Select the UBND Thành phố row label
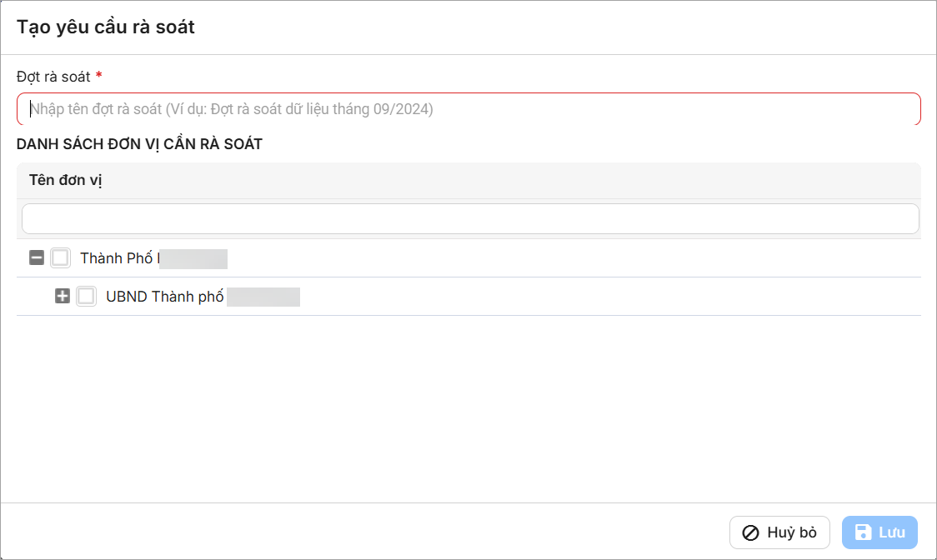Screen dimensions: 937x560 tap(165, 297)
